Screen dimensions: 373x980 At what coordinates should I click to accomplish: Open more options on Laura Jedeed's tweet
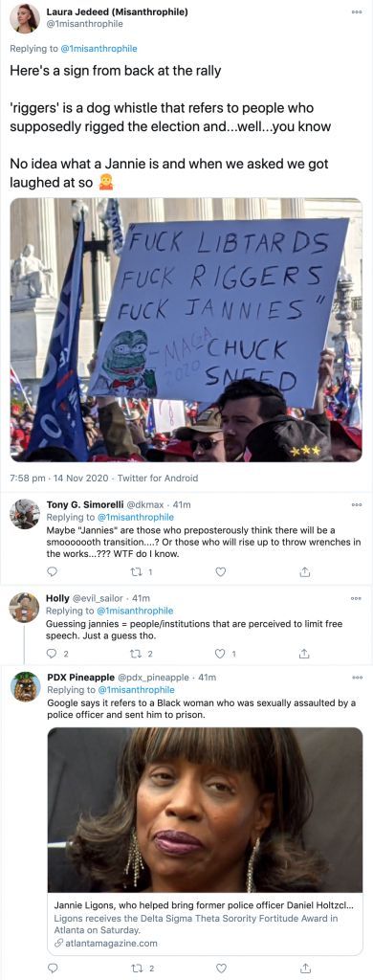coord(356,11)
